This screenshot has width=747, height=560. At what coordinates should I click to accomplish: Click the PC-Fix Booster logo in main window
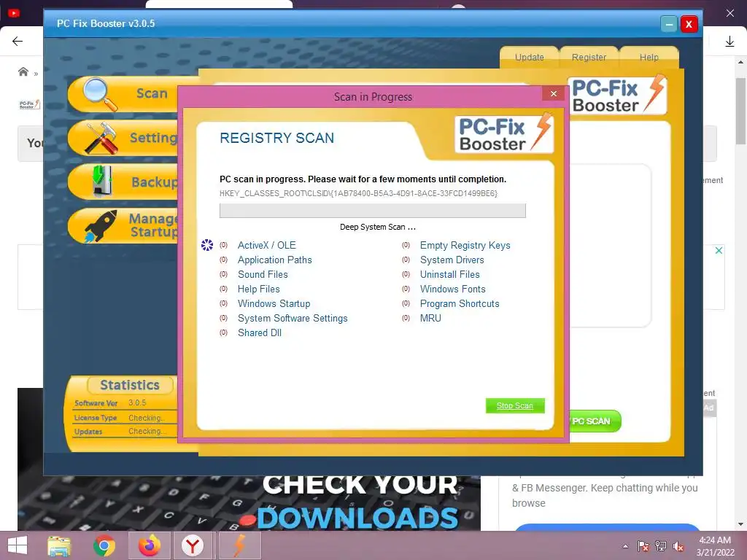pos(617,96)
